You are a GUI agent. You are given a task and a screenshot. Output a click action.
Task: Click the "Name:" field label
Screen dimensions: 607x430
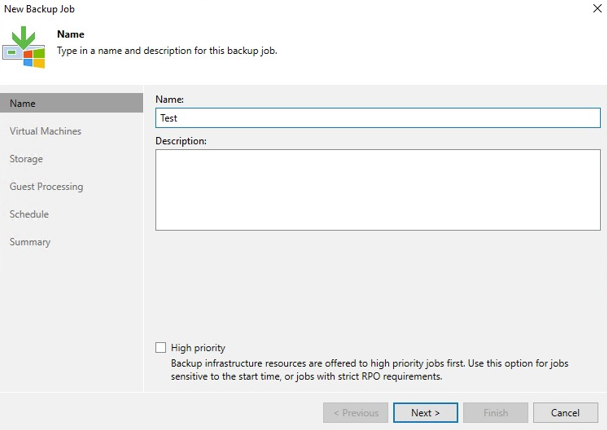pyautogui.click(x=170, y=100)
